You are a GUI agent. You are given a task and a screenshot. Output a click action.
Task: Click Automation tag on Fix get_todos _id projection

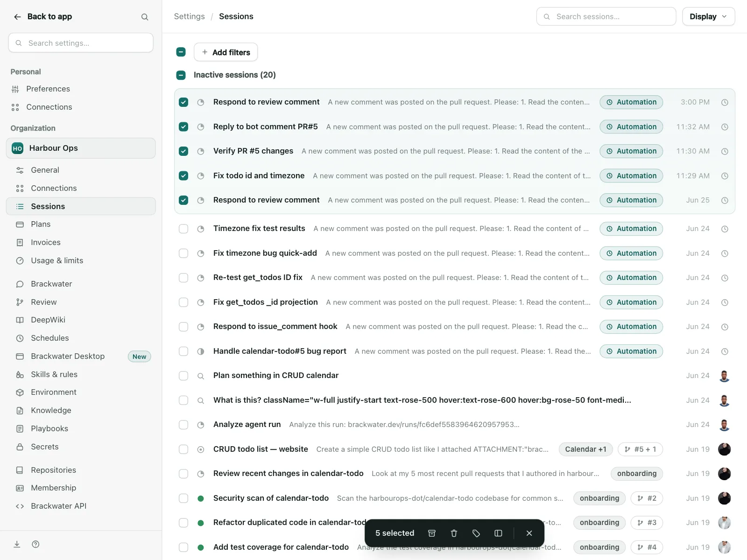[631, 302]
